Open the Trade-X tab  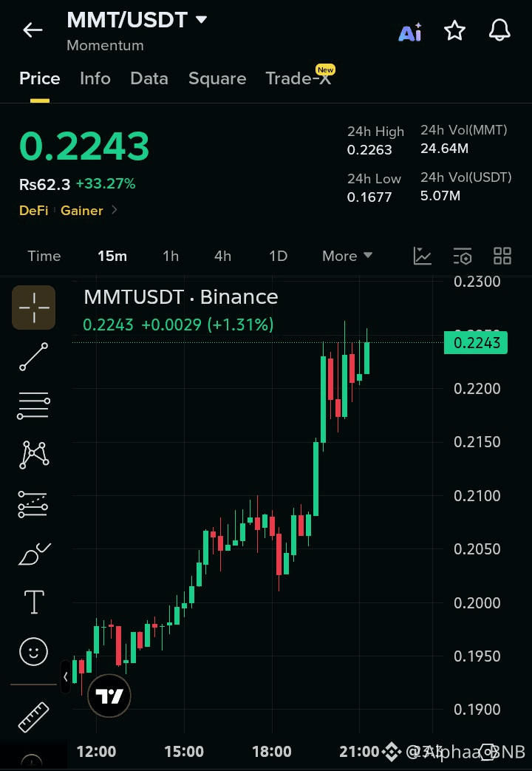point(299,78)
